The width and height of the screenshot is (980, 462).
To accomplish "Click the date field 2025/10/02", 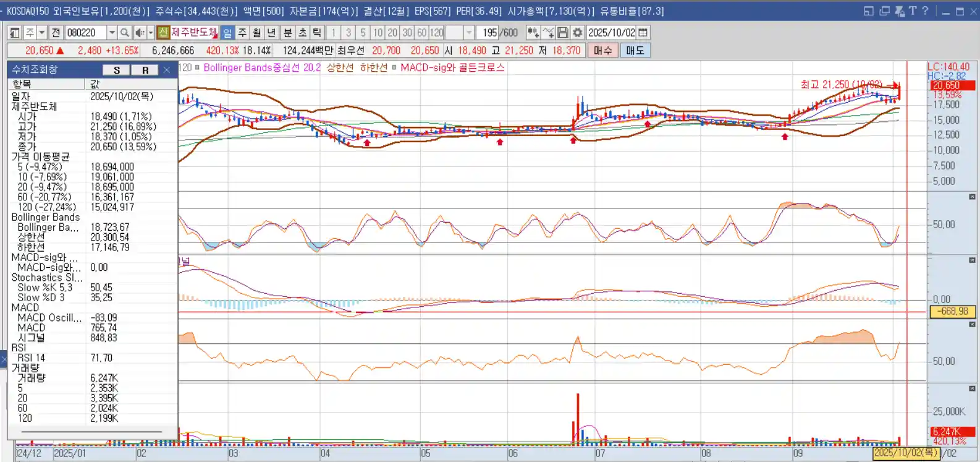I will pyautogui.click(x=611, y=32).
